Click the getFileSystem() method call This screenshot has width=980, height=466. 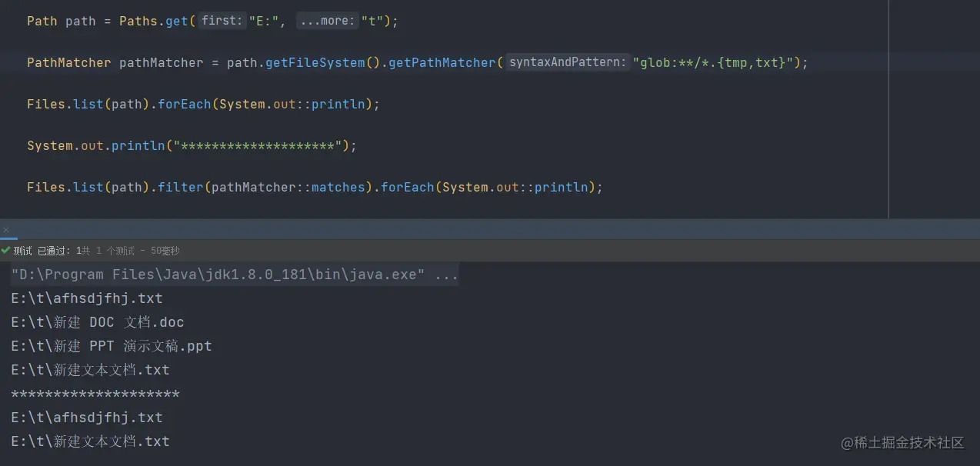click(x=322, y=62)
